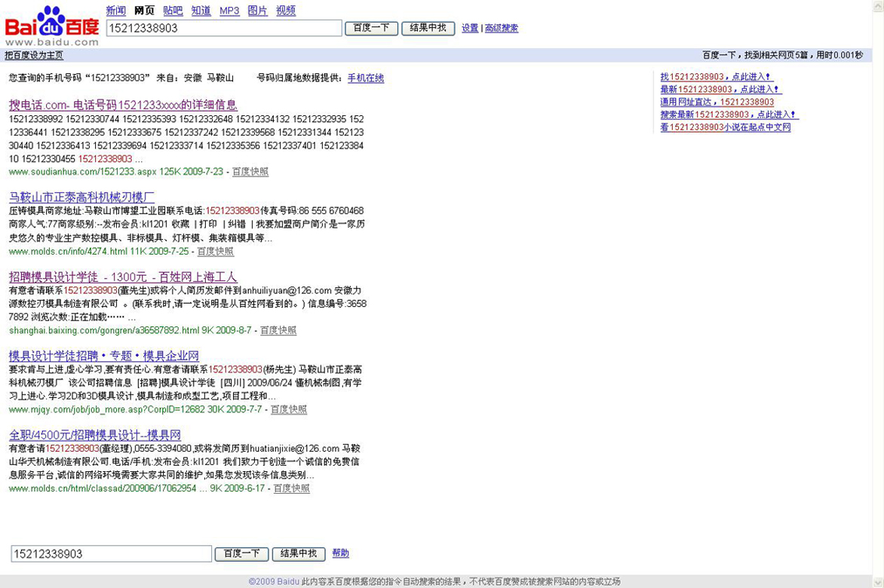
Task: Open result 全职/4500元/招聘模具设计--模具网
Action: point(95,435)
